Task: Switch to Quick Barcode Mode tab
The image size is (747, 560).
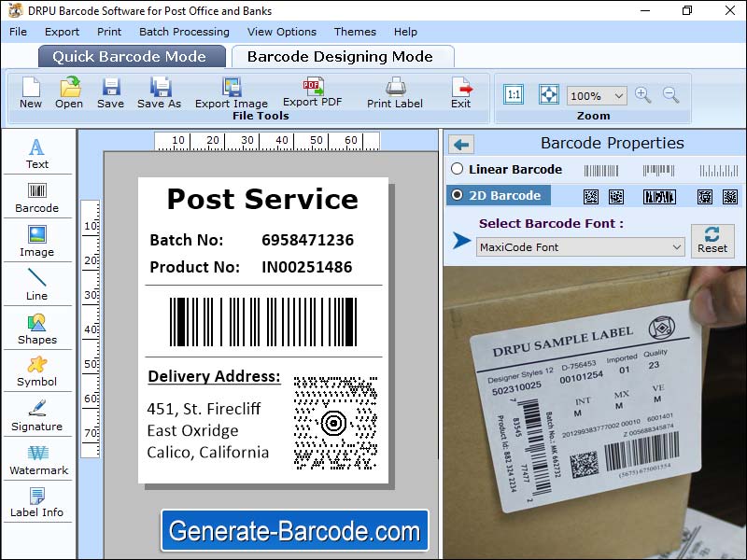Action: (x=131, y=56)
